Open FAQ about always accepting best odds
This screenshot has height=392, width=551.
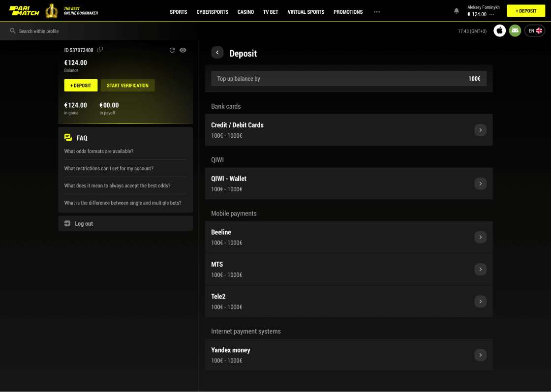click(118, 185)
